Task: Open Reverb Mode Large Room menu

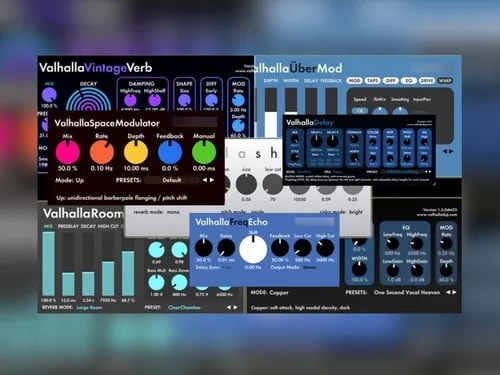Action: pyautogui.click(x=89, y=307)
